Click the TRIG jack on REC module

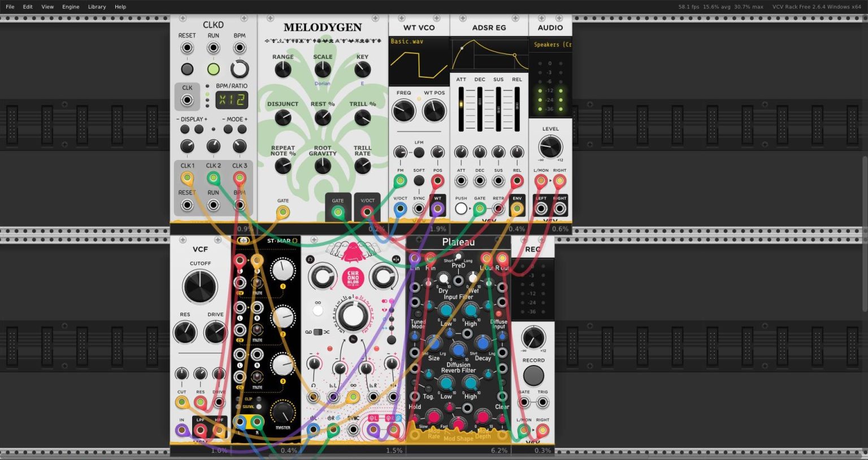pyautogui.click(x=542, y=403)
